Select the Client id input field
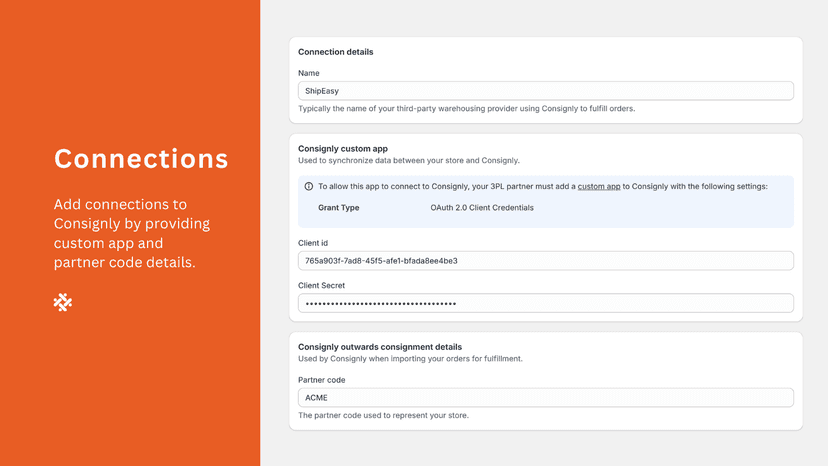Viewport: 828px width, 466px height. coord(545,260)
